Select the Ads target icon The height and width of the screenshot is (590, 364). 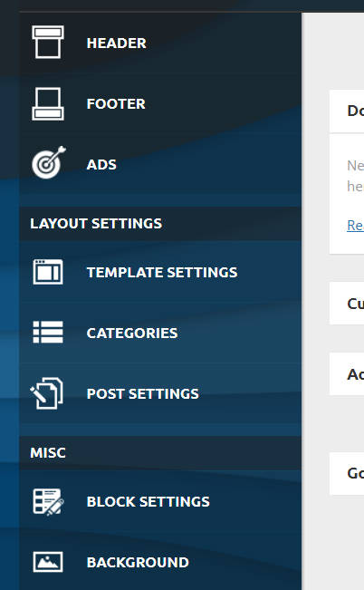49,162
